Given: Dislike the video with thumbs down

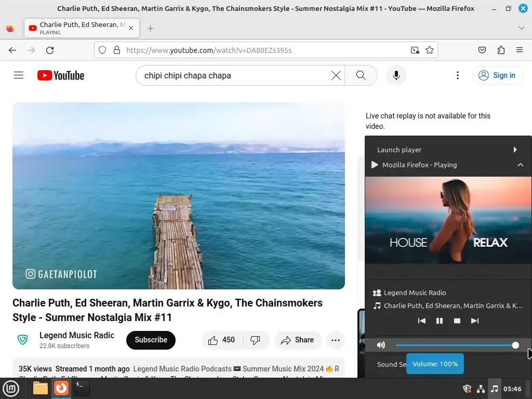Looking at the screenshot, I should coord(256,340).
